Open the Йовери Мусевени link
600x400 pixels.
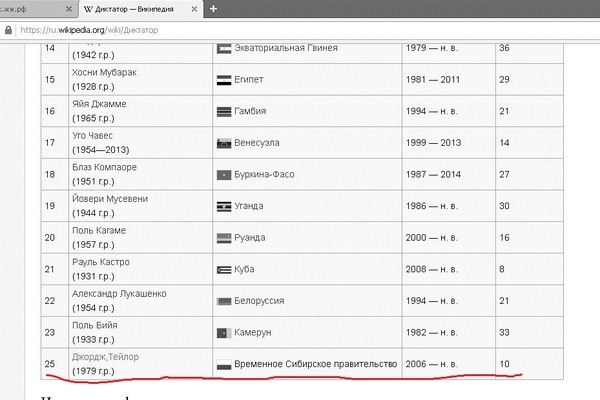point(110,199)
